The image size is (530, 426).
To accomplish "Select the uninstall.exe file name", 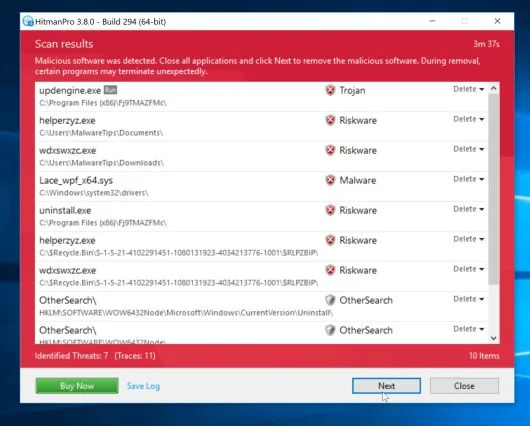I will [x=65, y=211].
